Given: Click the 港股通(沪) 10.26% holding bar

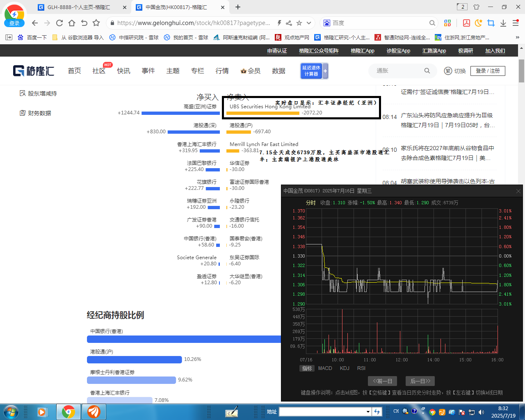Looking at the screenshot, I should (x=134, y=360).
